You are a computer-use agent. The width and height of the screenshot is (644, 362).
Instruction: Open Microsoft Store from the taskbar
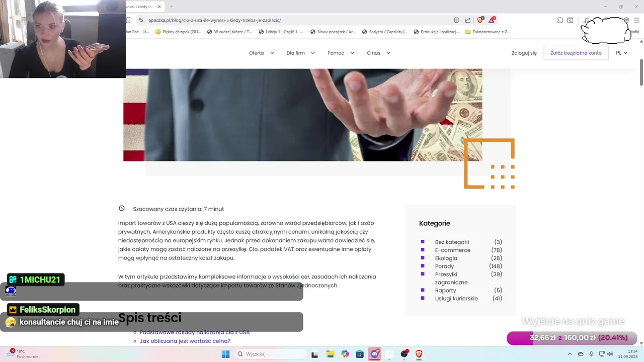pyautogui.click(x=360, y=354)
